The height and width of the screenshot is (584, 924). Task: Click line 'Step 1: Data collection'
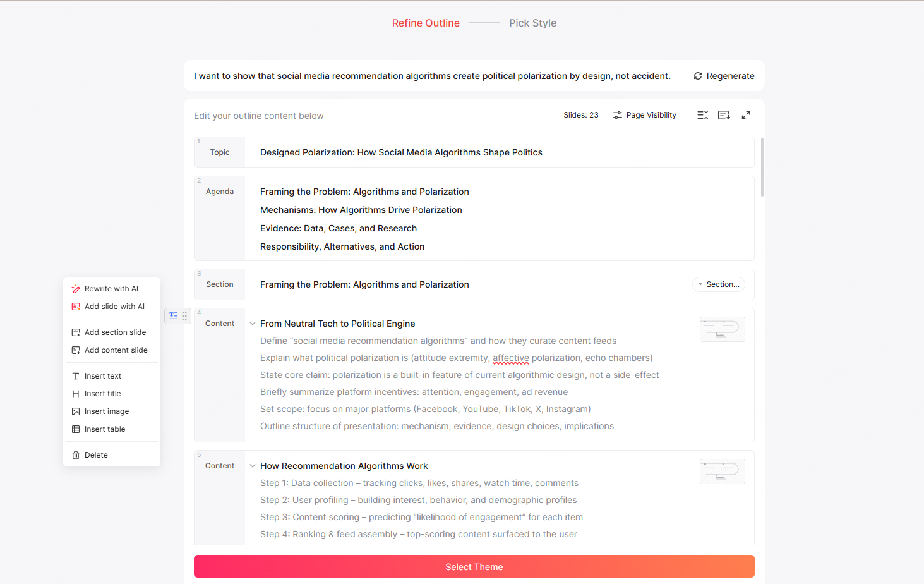[x=419, y=483]
